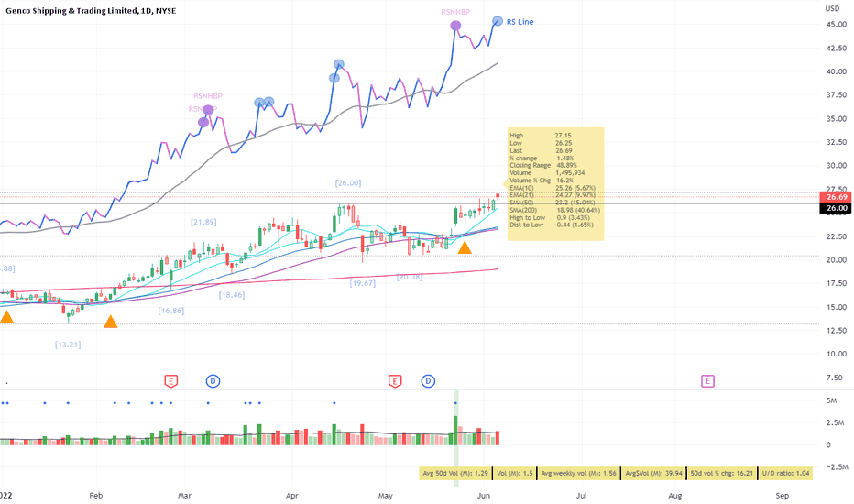The width and height of the screenshot is (854, 504).
Task: Click the lower blue RS dot in mid-April
Action: 334,78
